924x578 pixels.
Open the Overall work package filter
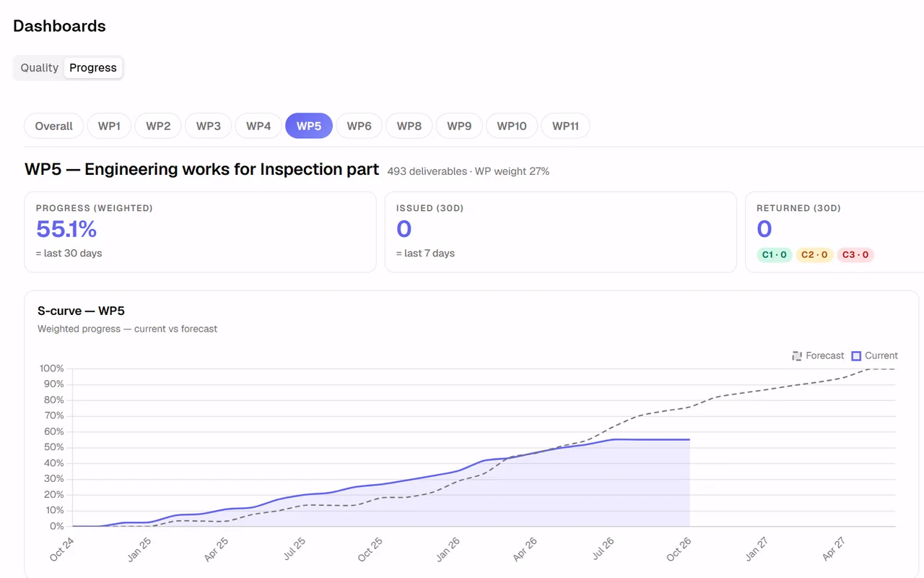coord(54,126)
